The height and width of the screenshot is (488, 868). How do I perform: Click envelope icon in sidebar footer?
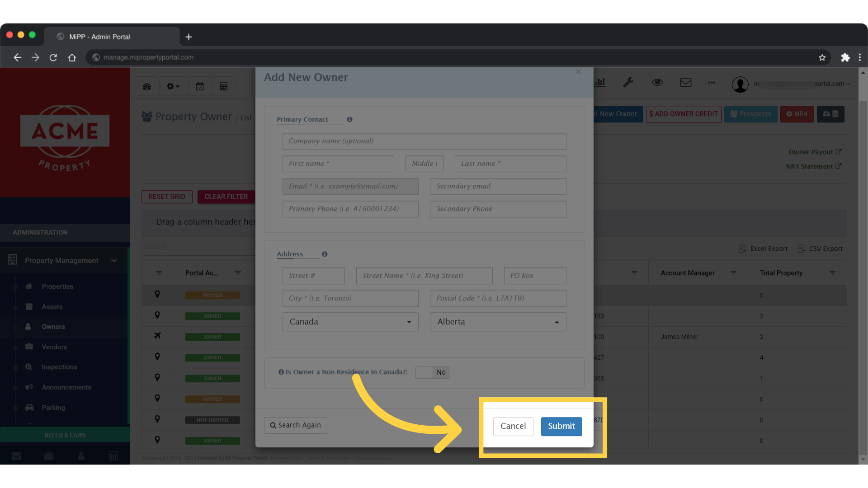point(16,456)
